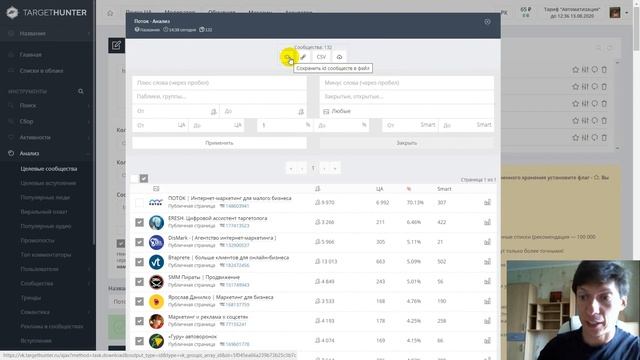Open the ERESH community title link
640x360 pixels.
[218, 218]
